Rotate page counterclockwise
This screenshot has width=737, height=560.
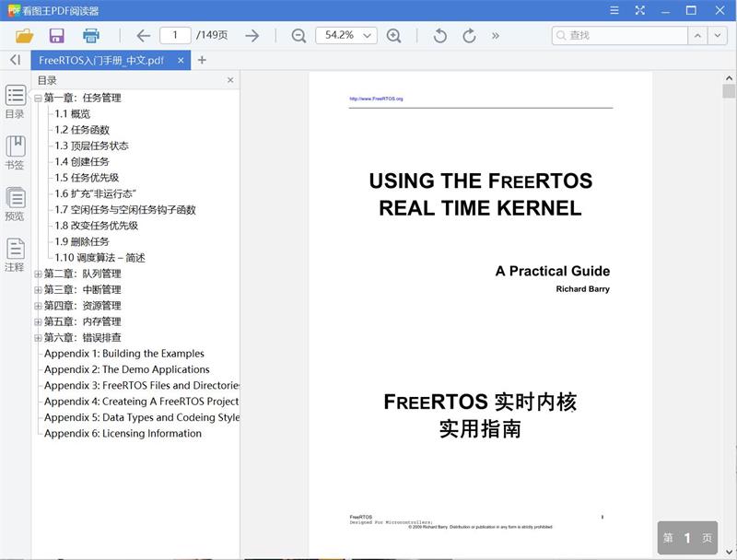(x=440, y=36)
